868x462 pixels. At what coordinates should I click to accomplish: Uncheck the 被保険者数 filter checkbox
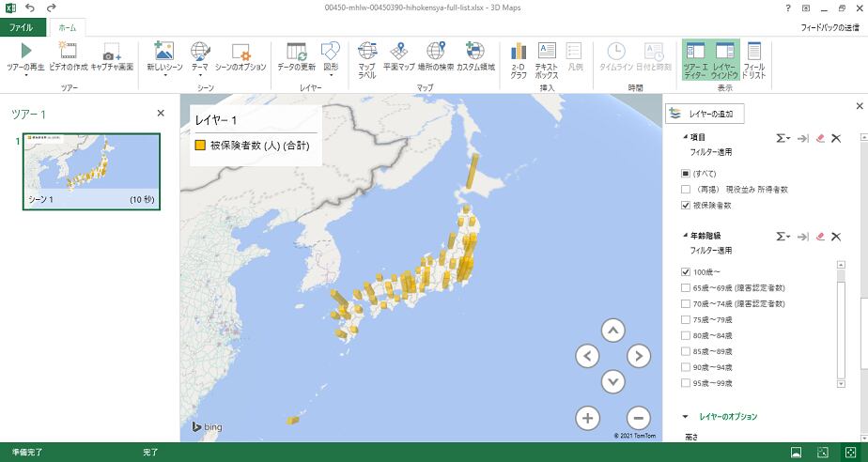687,205
